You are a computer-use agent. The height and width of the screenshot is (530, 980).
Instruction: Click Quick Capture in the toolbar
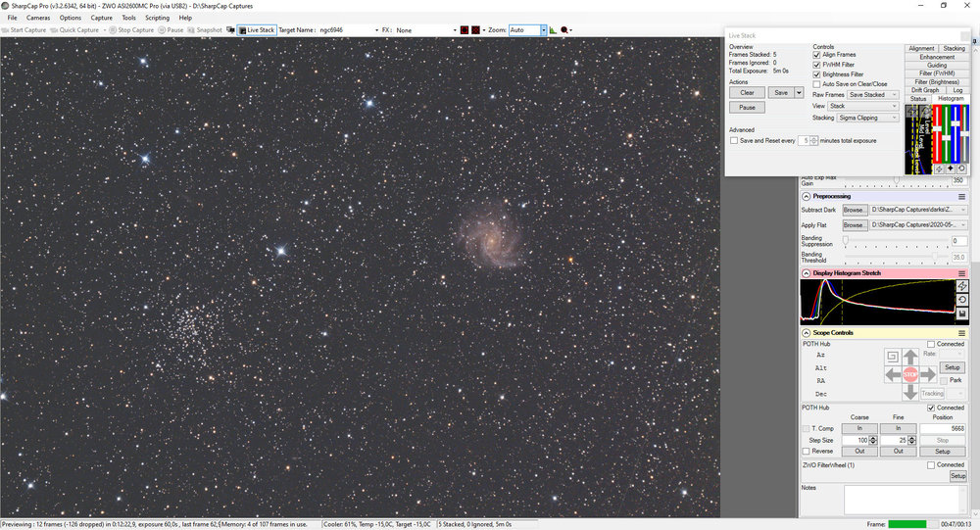point(74,30)
